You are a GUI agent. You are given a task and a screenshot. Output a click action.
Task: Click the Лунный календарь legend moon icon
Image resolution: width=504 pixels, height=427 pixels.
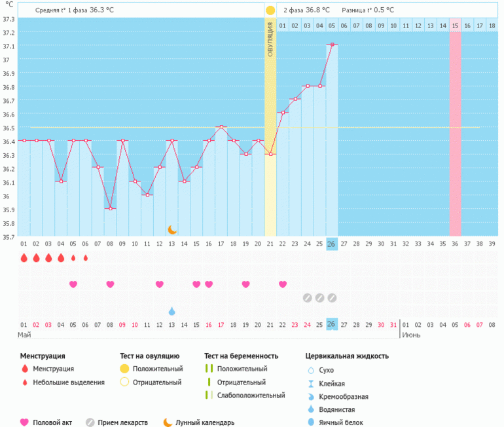pyautogui.click(x=168, y=422)
